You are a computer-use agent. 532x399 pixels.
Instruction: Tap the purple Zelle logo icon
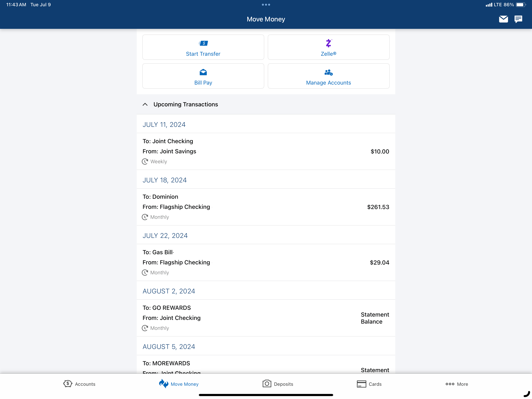(329, 43)
